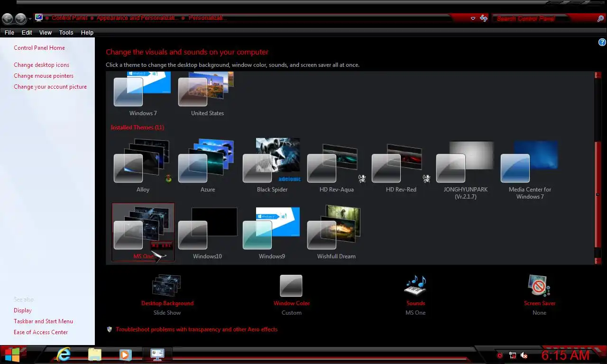
Task: Click the help question mark icon
Action: 602,42
